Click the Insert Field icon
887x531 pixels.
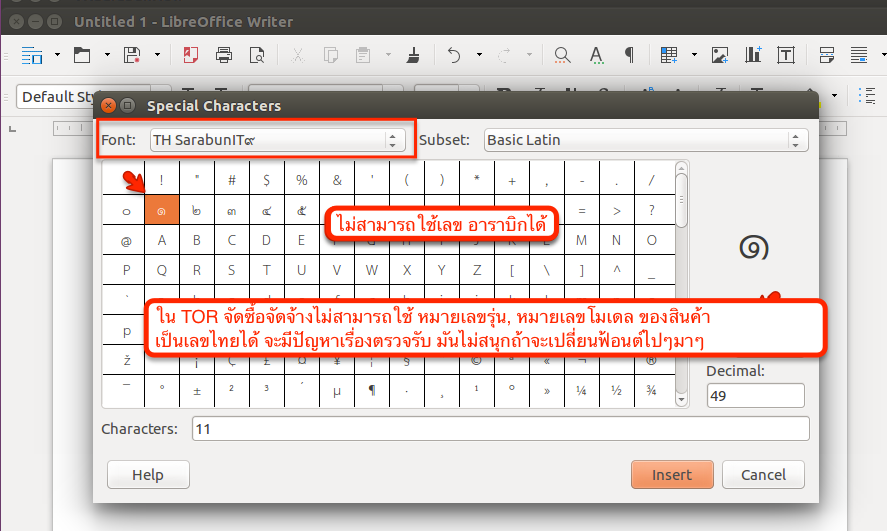tap(859, 55)
